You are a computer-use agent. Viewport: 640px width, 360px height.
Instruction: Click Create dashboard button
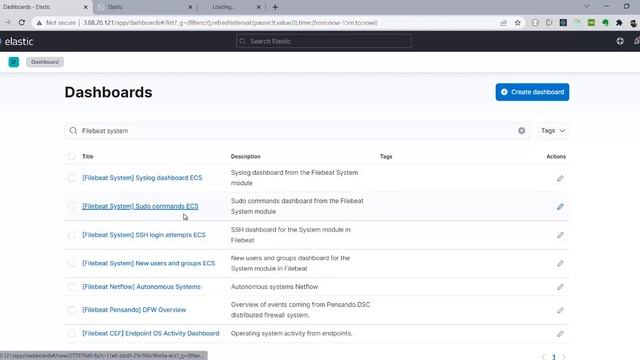tap(532, 92)
